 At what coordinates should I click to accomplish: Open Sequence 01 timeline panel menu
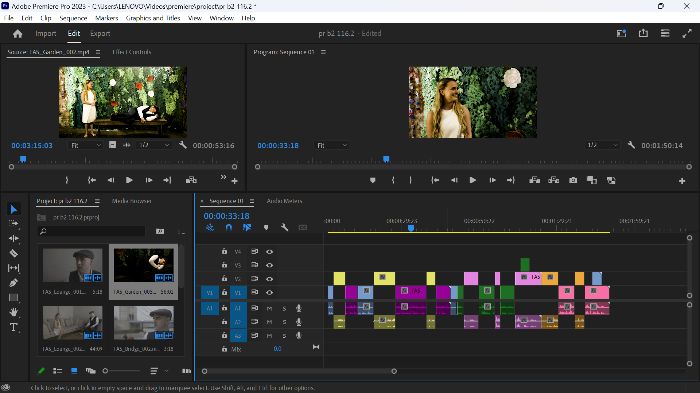252,201
